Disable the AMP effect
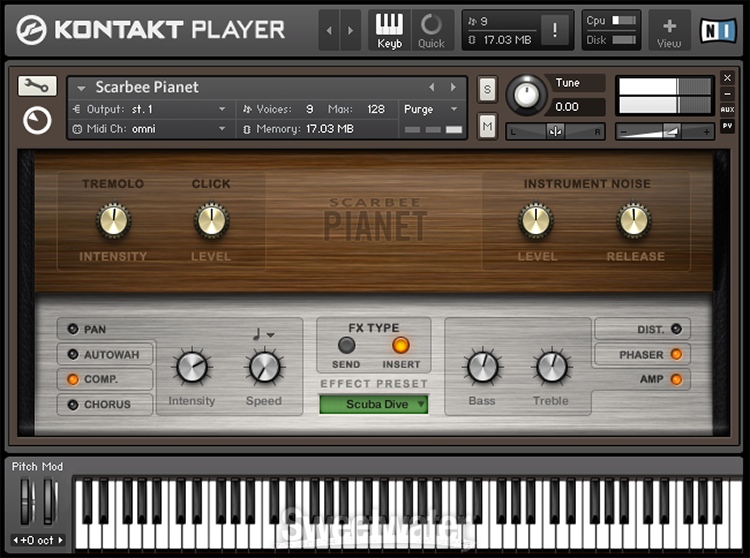Viewport: 750px width, 558px height. 676,379
